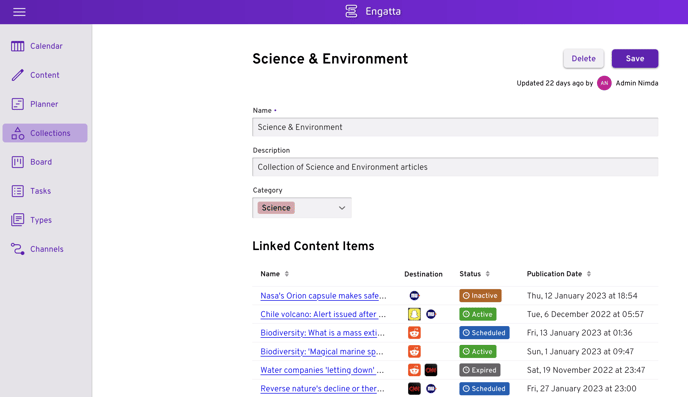Click the 'Linked Content Items' heading
688x397 pixels.
(x=313, y=246)
